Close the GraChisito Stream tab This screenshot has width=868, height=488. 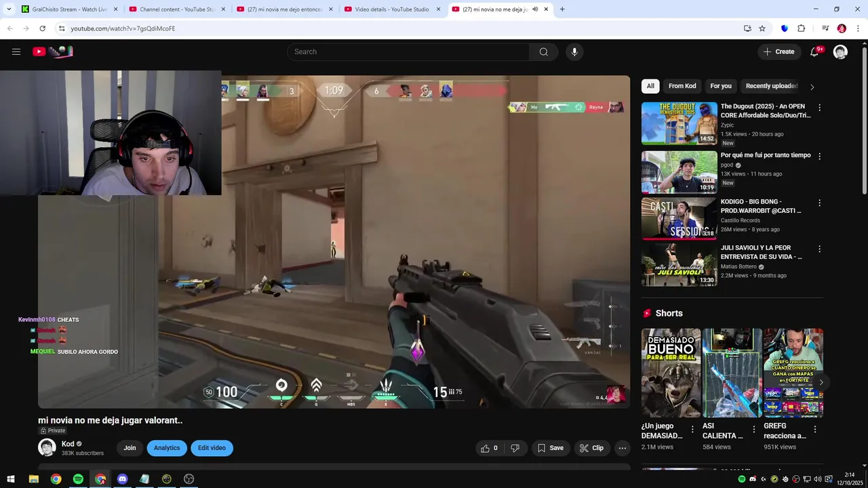pyautogui.click(x=116, y=9)
